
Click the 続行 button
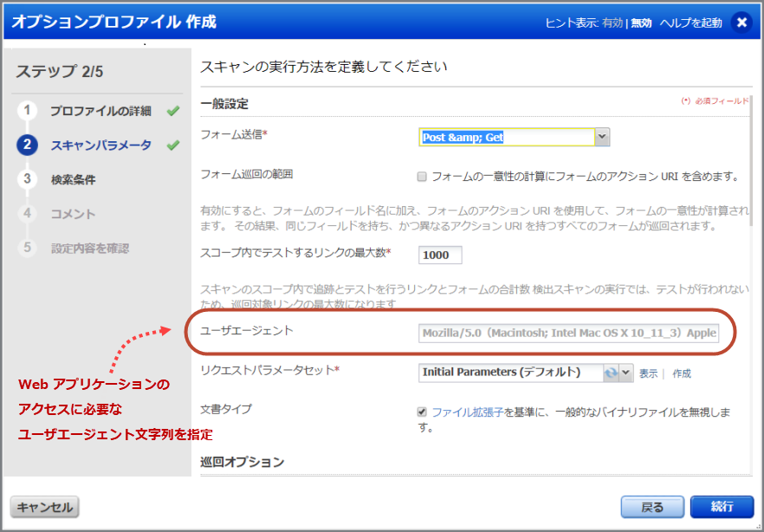pos(723,507)
